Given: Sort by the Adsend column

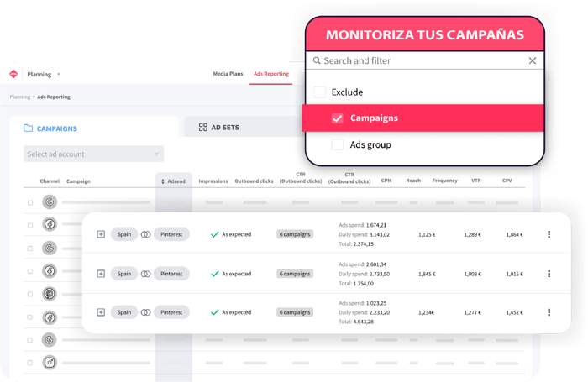Looking at the screenshot, I should (173, 181).
